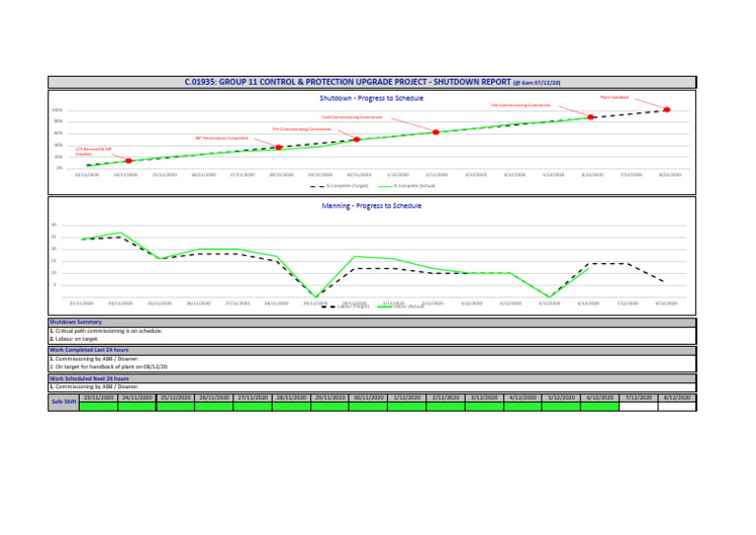Screen dimensions: 756x535
Task: Click the empty Safe Shift cell under 7/12/2020
Action: (x=638, y=407)
